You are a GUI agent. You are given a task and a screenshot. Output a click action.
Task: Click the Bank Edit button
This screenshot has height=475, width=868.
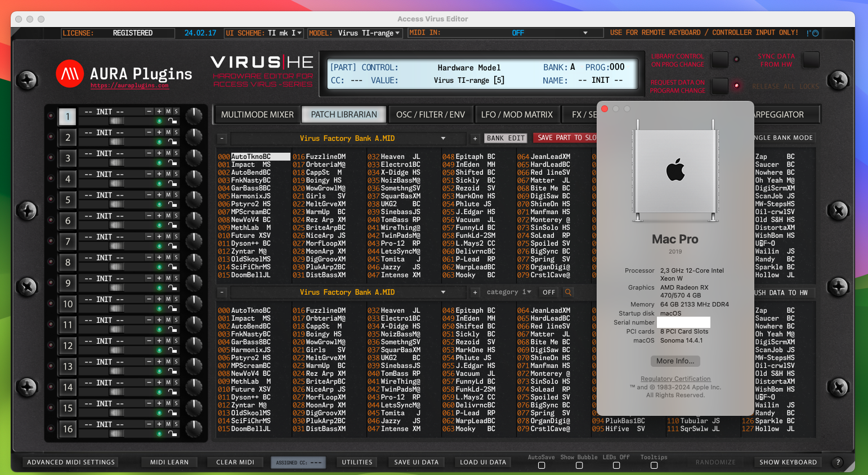(505, 138)
